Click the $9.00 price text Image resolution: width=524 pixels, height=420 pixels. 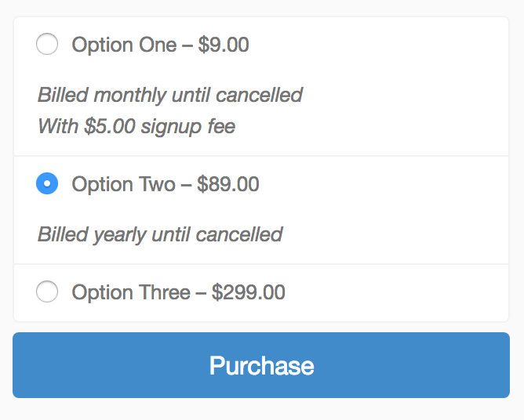pos(224,45)
